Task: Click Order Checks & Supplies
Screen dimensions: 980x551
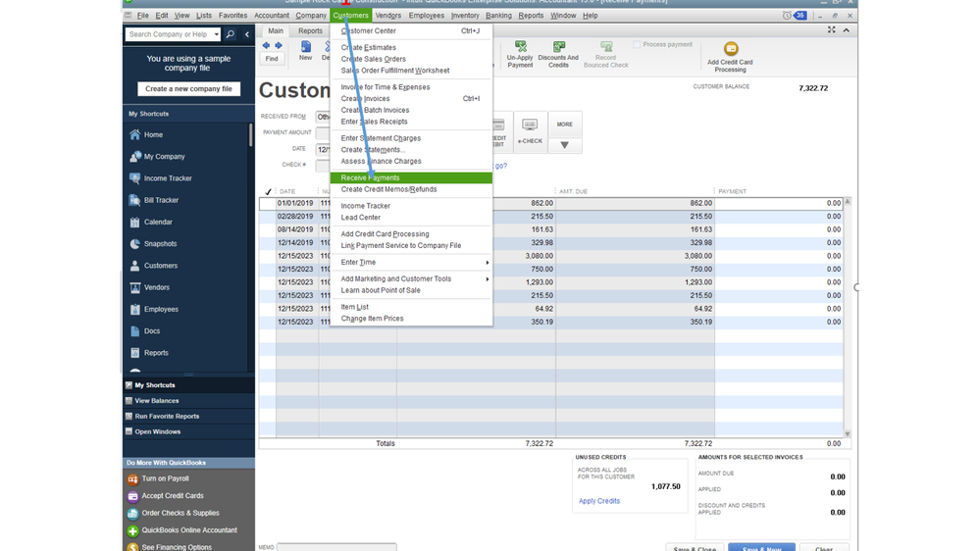Action: click(x=180, y=514)
